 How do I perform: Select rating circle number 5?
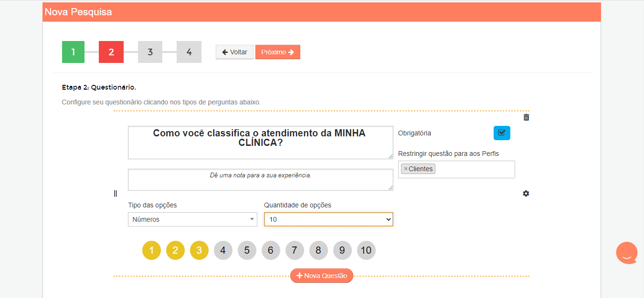[x=247, y=250]
